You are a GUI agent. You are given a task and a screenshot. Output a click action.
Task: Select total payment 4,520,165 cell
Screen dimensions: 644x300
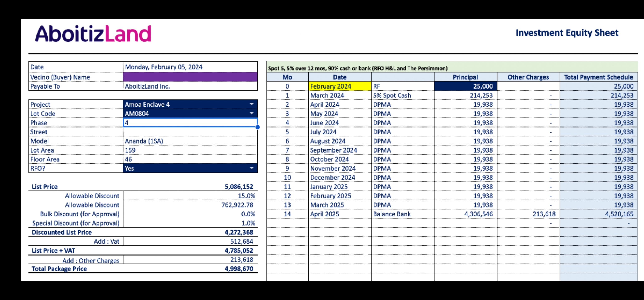[599, 214]
